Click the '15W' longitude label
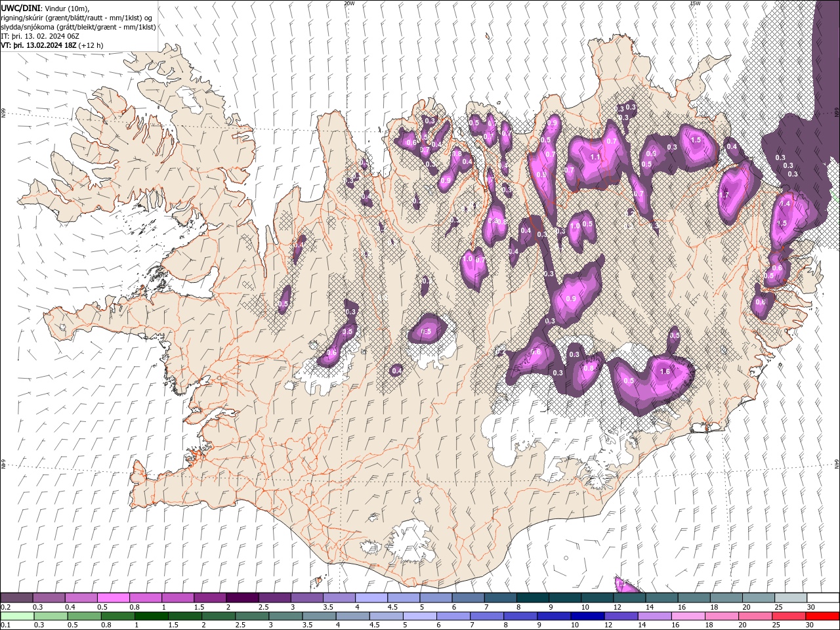Image resolution: width=840 pixels, height=630 pixels. (x=695, y=3)
